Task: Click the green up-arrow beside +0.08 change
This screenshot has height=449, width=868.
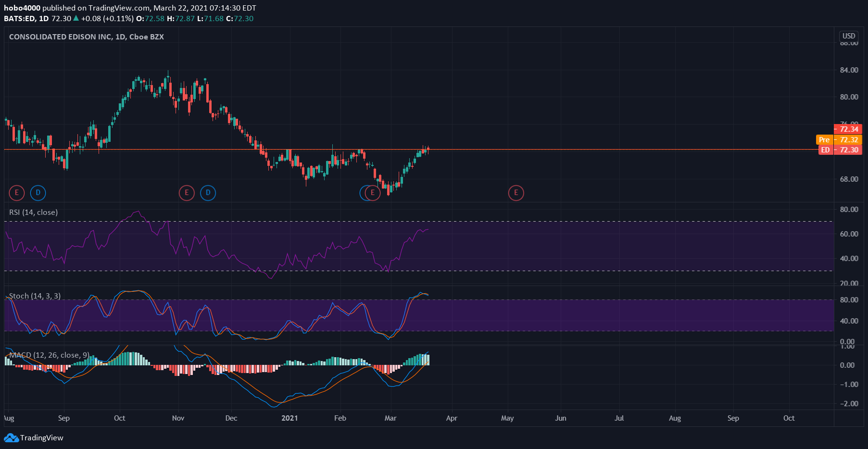Action: 76,18
